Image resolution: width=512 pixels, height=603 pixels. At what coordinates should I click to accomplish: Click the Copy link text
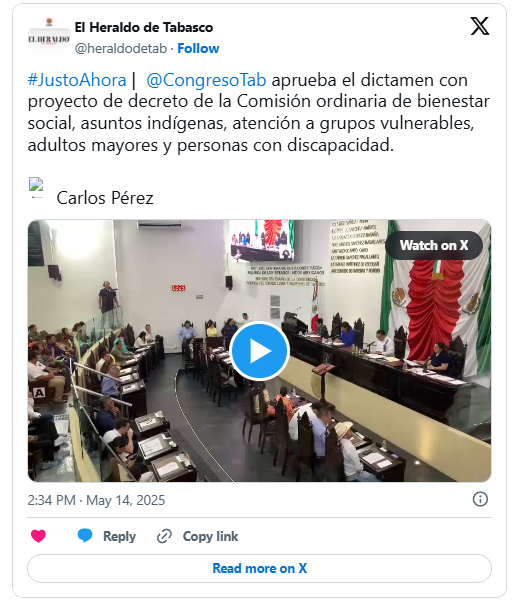(x=210, y=536)
